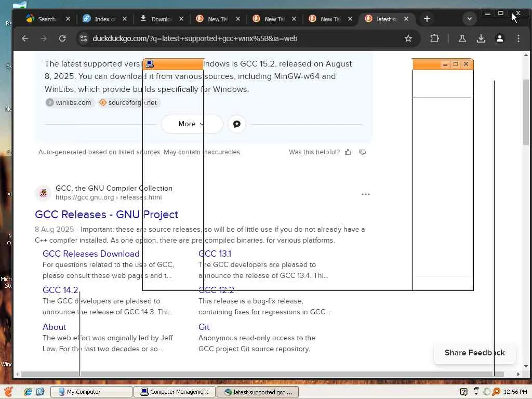Open the GCC 14.2 sublink
Image resolution: width=532 pixels, height=399 pixels.
tap(60, 290)
